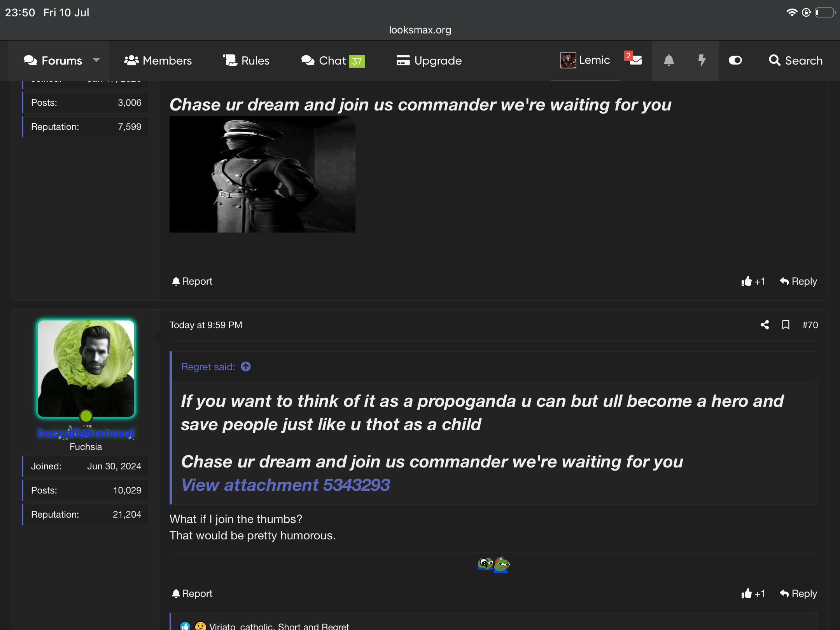
Task: Open the Rules page
Action: 246,61
